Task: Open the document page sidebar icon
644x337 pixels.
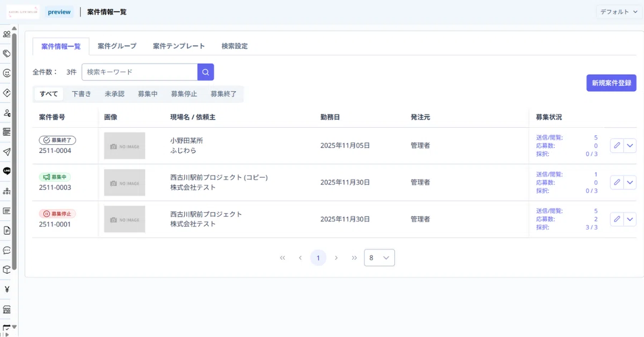Action: (7, 230)
